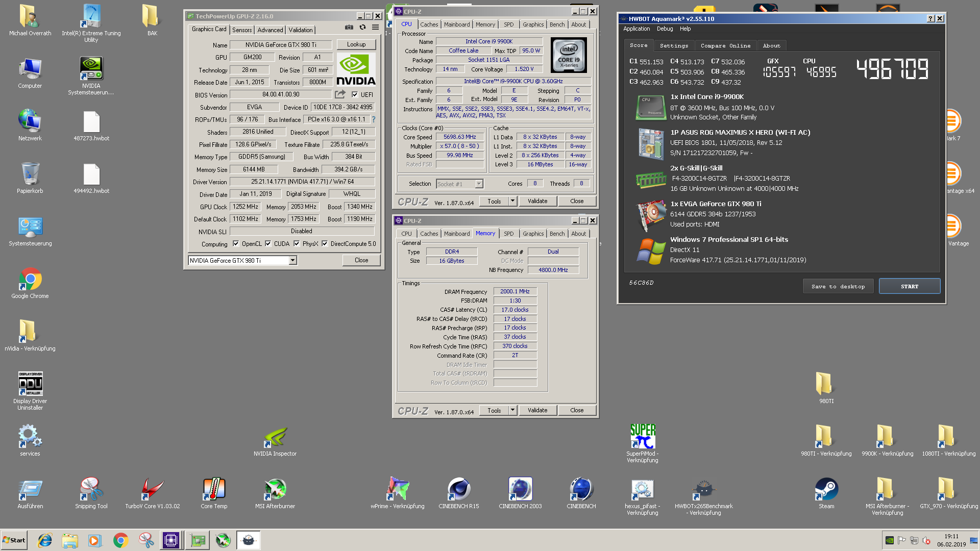Viewport: 980px width, 551px height.
Task: Toggle the CUDA checkbox
Action: tap(268, 244)
